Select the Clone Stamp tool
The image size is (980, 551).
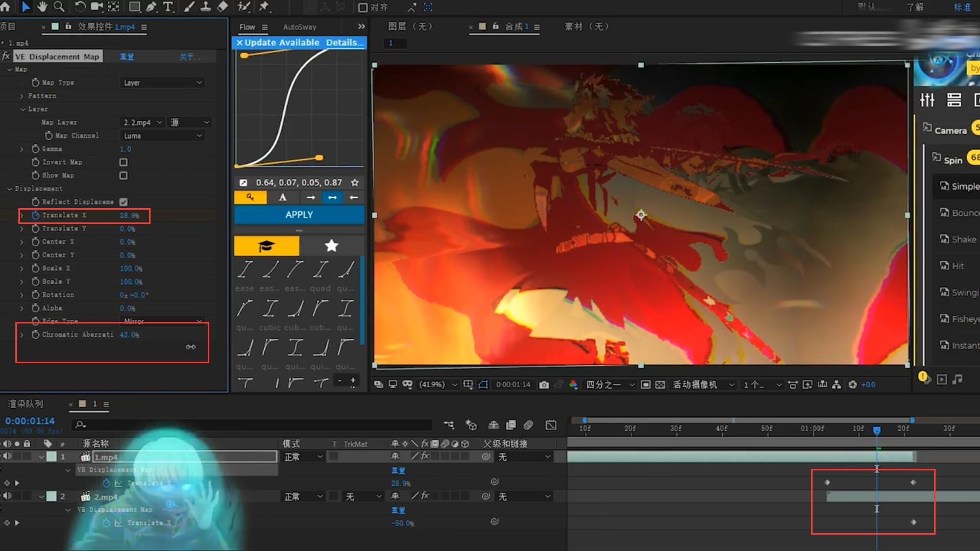click(205, 7)
